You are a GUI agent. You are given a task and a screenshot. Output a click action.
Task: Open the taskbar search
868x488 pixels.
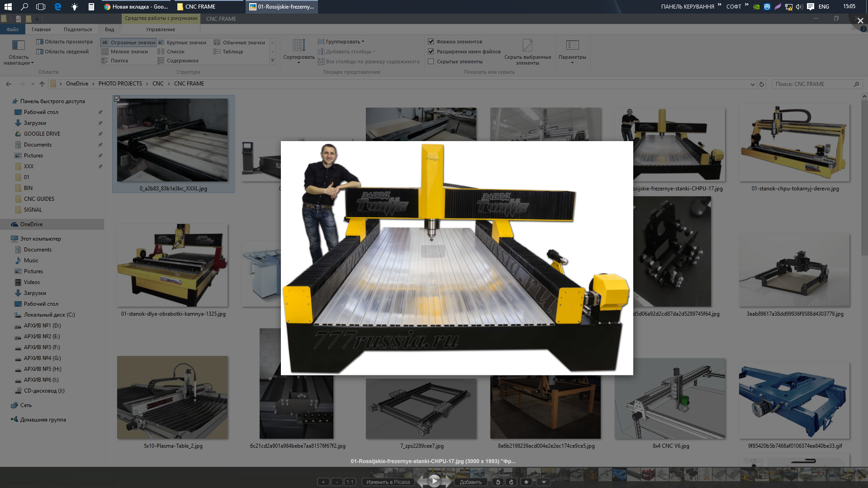[24, 6]
